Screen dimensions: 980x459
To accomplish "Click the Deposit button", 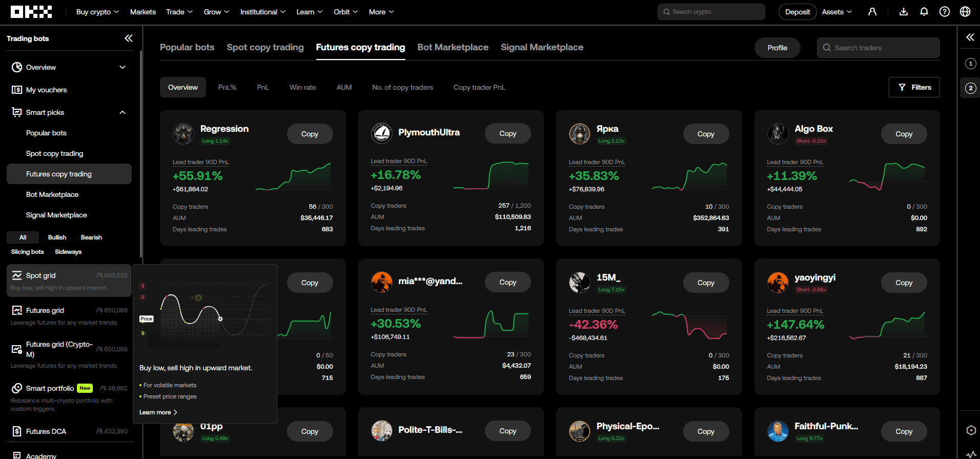I will coord(798,12).
